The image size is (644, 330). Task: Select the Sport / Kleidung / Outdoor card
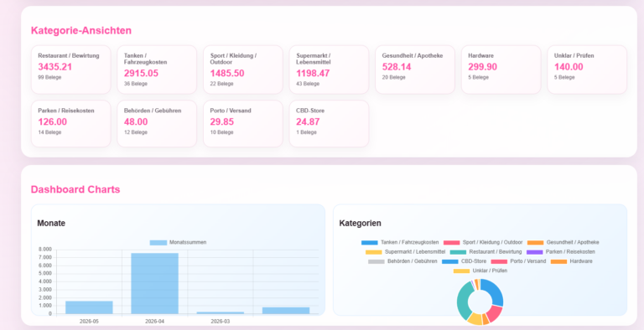pyautogui.click(x=242, y=70)
